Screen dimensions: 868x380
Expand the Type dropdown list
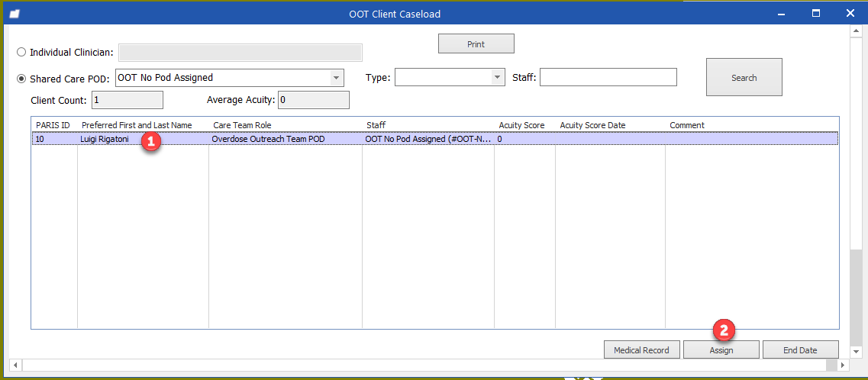(x=498, y=78)
